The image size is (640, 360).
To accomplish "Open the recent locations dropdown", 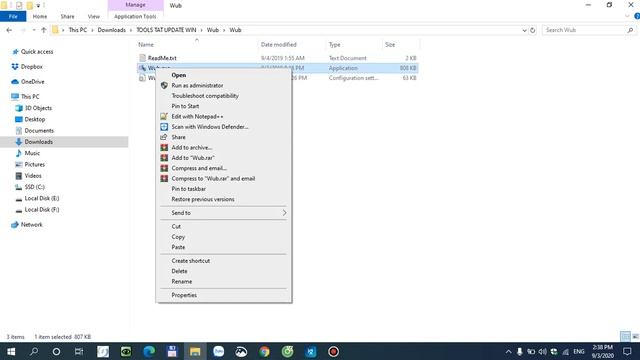I will [34, 30].
